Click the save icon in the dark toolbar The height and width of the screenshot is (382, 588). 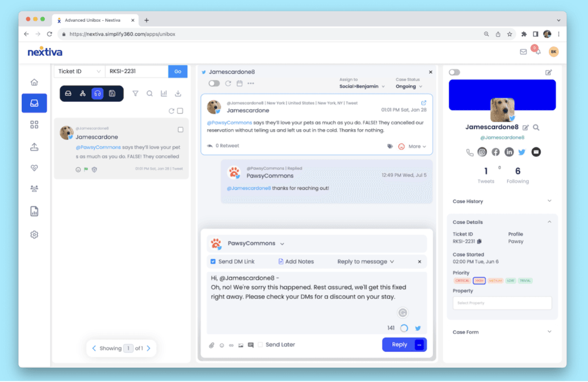111,93
